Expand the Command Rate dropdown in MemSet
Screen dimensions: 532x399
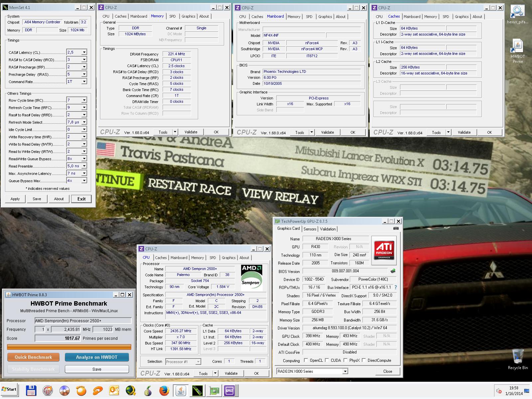pyautogui.click(x=84, y=81)
